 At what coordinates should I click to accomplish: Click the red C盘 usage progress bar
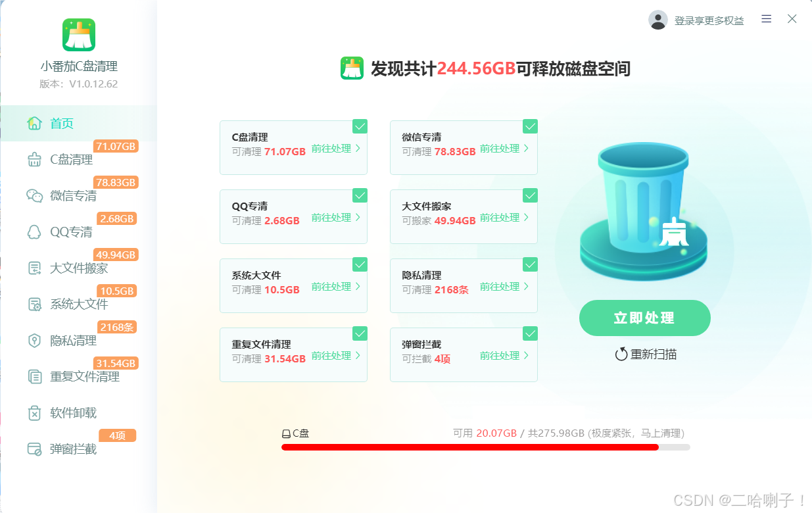(x=470, y=447)
